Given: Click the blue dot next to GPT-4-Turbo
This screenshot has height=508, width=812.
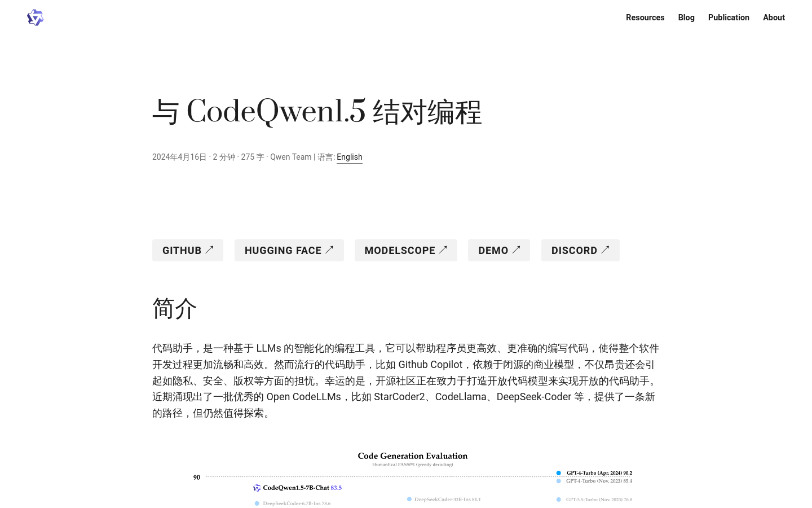Looking at the screenshot, I should tap(559, 473).
